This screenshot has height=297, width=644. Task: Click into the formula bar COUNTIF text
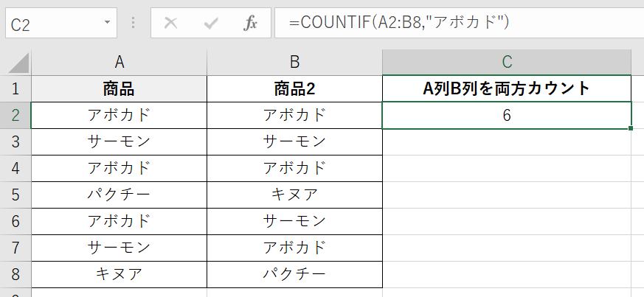click(398, 24)
